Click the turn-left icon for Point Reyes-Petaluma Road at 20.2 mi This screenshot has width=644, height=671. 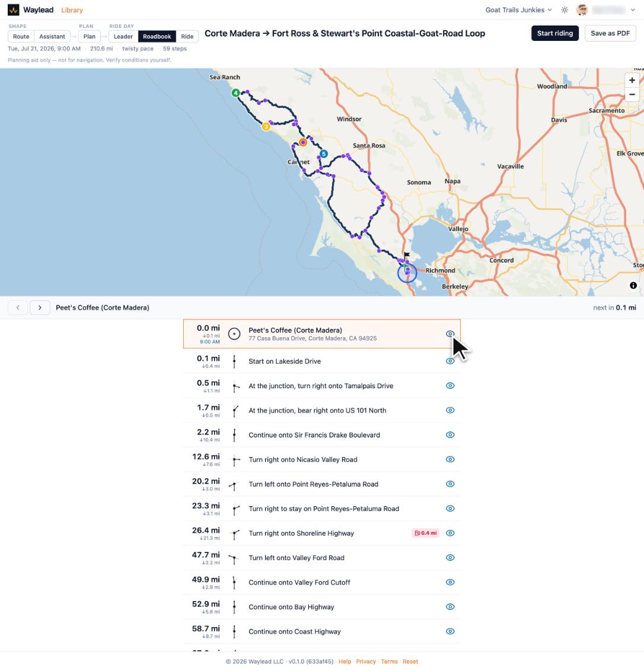coord(234,485)
